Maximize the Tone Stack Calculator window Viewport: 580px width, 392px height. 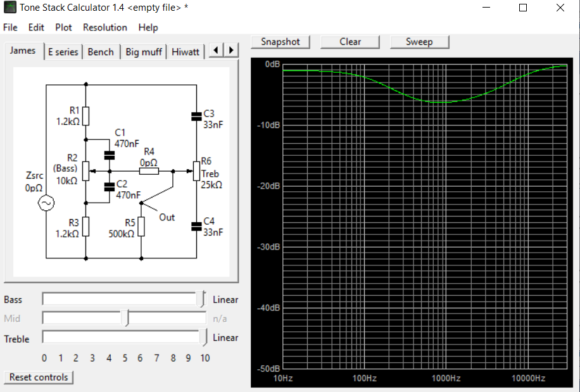[523, 8]
